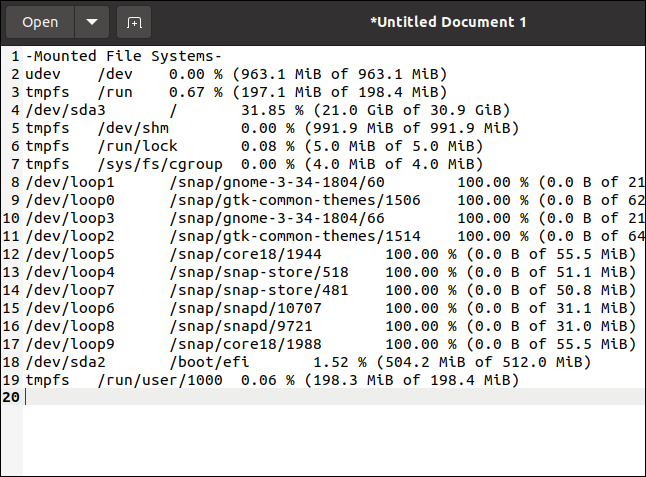Click the Untitled Document 1 title
Screen dimensions: 646x477
[448, 22]
